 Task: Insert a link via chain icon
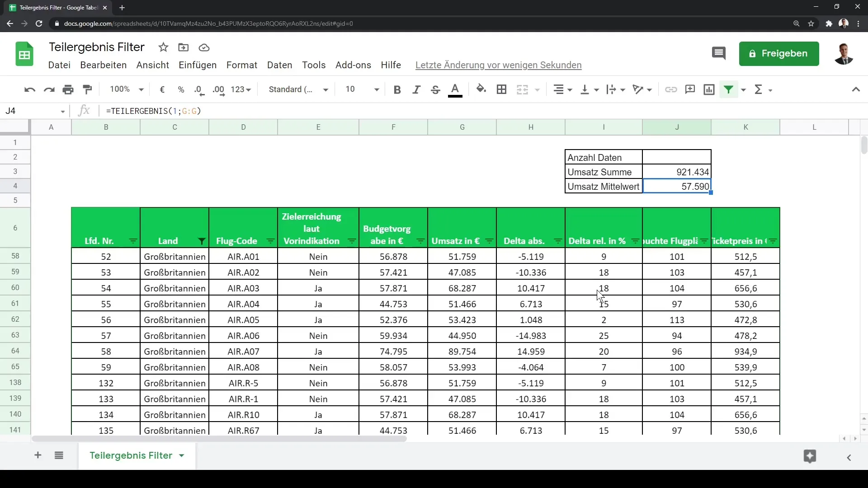pos(671,89)
